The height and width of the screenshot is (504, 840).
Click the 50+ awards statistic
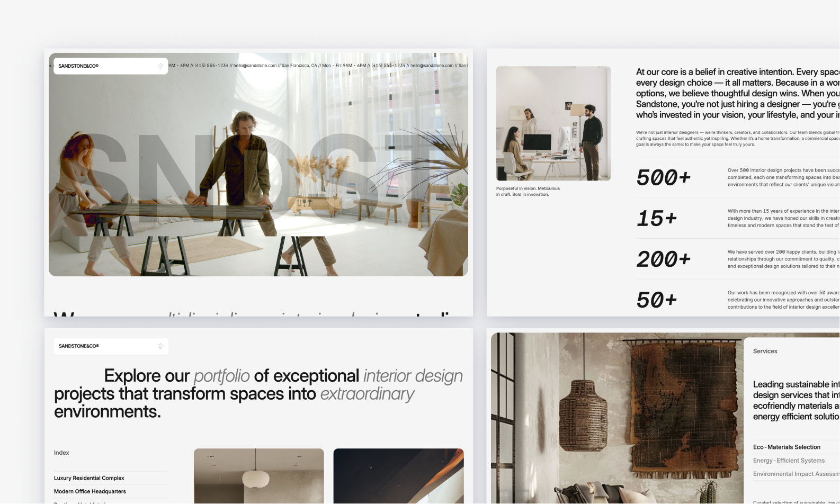click(656, 300)
